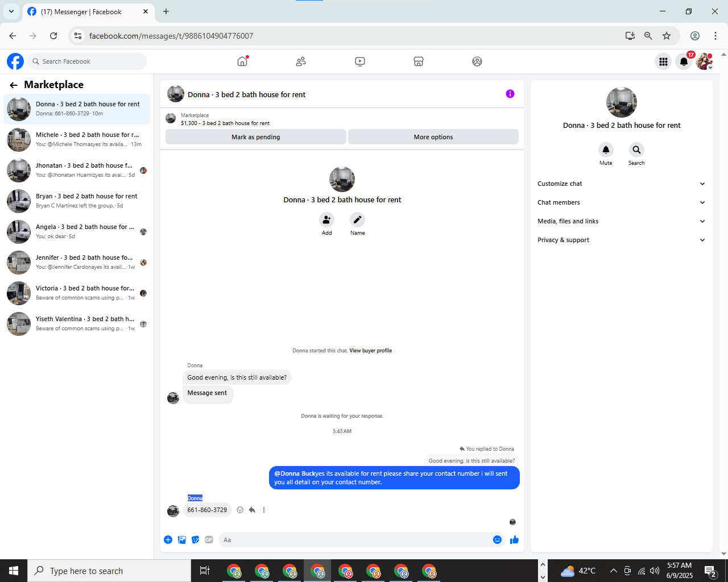Open more options for the 661-860-3729 message
728x582 pixels.
click(264, 510)
